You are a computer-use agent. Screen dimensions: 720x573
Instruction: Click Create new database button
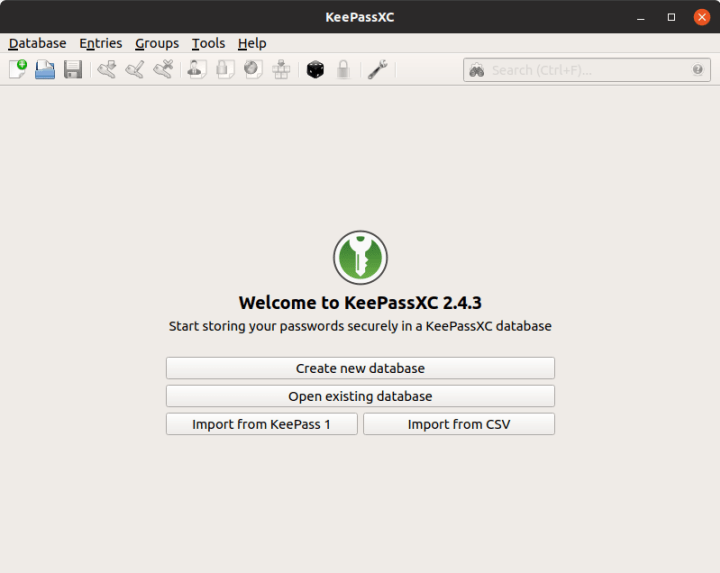click(360, 368)
